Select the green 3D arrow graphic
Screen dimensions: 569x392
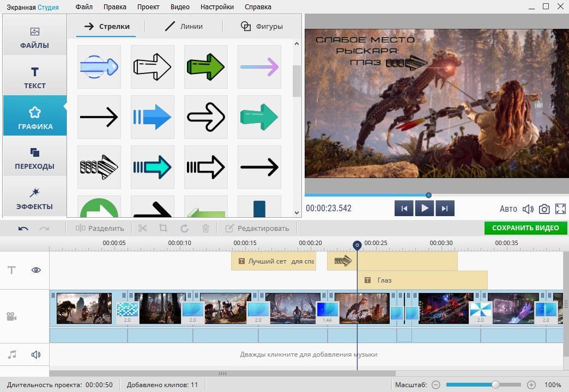[x=205, y=67]
